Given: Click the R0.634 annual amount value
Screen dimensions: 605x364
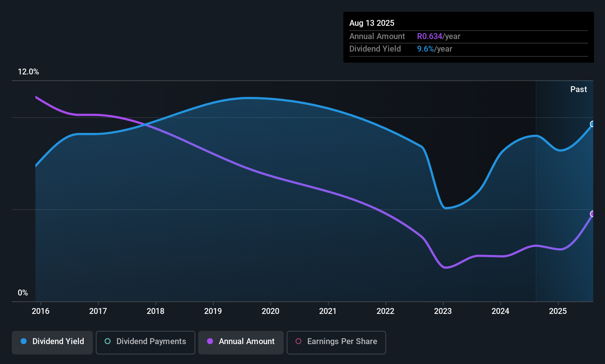Looking at the screenshot, I should 429,36.
